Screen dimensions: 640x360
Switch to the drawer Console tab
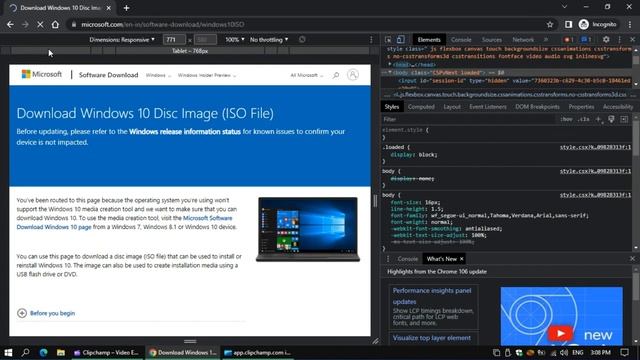click(x=407, y=259)
